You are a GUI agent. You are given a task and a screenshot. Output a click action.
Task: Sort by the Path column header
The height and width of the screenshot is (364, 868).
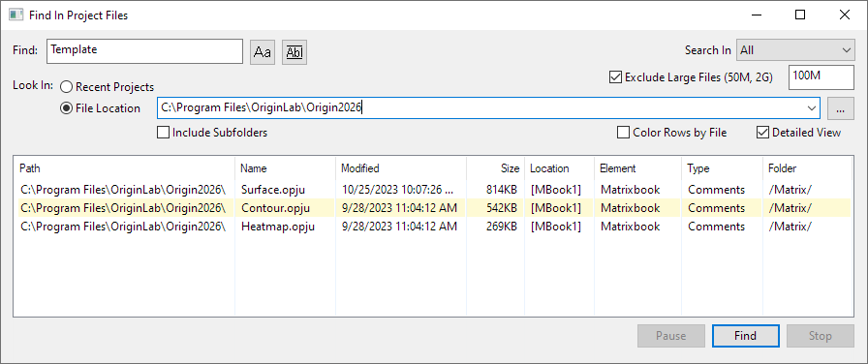[x=125, y=168]
